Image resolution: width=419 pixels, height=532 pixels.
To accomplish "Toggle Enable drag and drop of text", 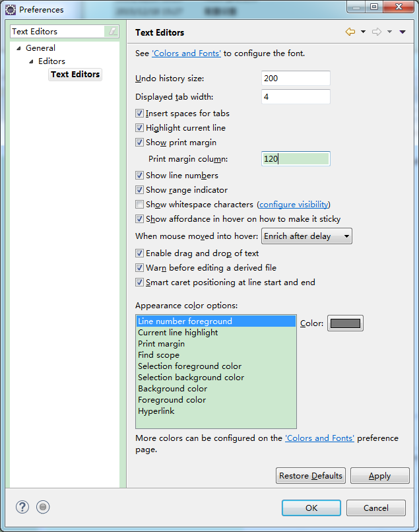I will pos(139,253).
